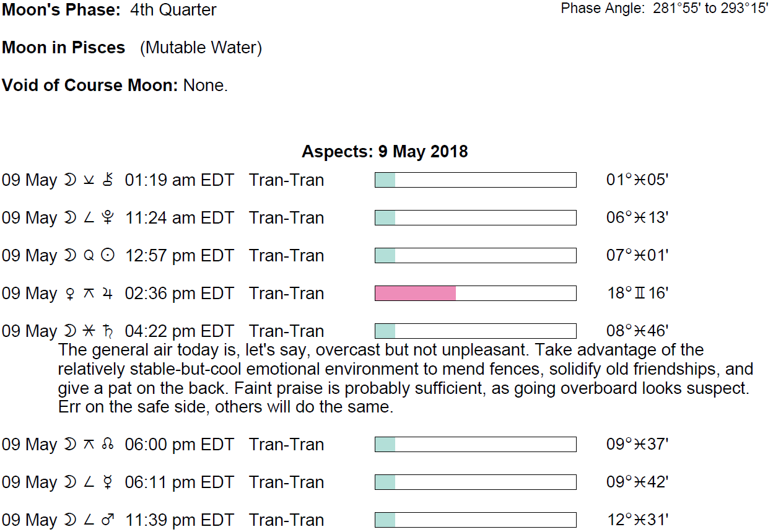The image size is (773, 532).
Task: Click the Jupiter glyph in the 02:36 pm aspect
Action: pos(108,294)
